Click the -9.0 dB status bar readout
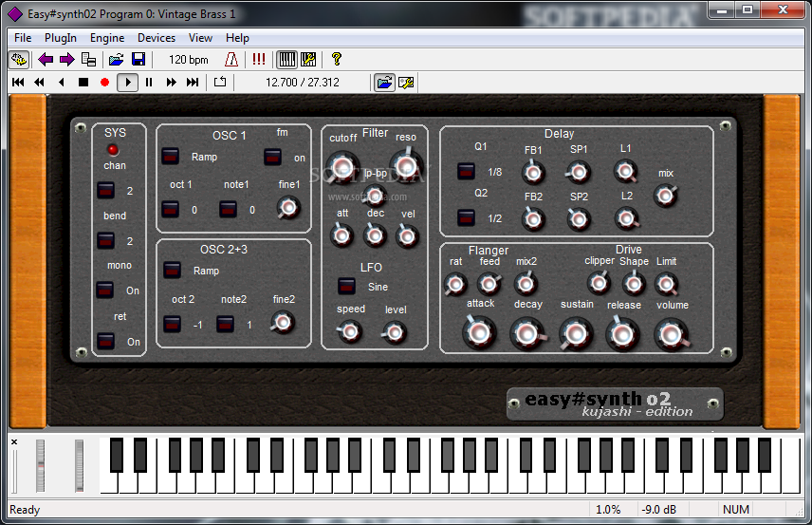This screenshot has width=812, height=525. [x=658, y=510]
